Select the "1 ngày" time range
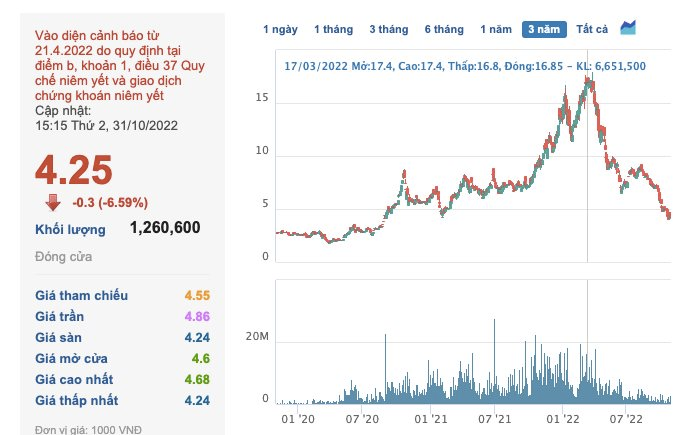687x435 pixels. (280, 29)
